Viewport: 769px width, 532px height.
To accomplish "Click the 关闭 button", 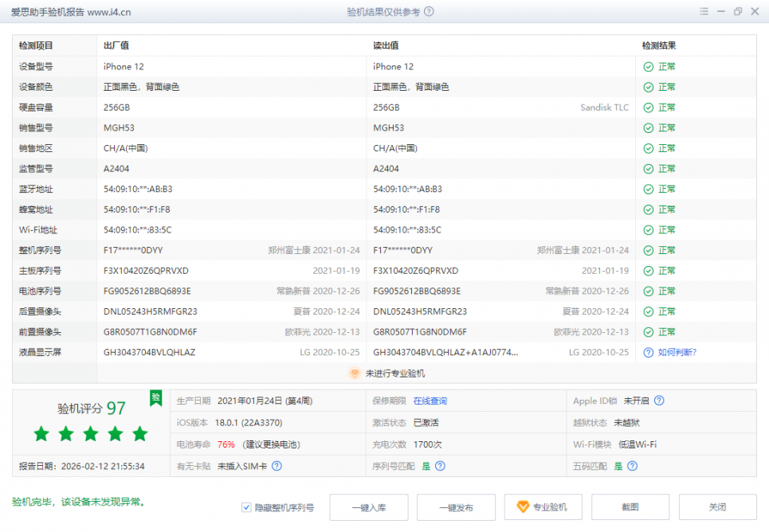I will point(717,507).
